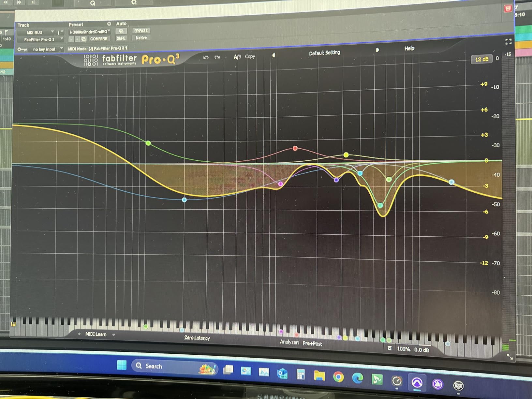Select the pink band node
The width and height of the screenshot is (532, 399).
[280, 184]
